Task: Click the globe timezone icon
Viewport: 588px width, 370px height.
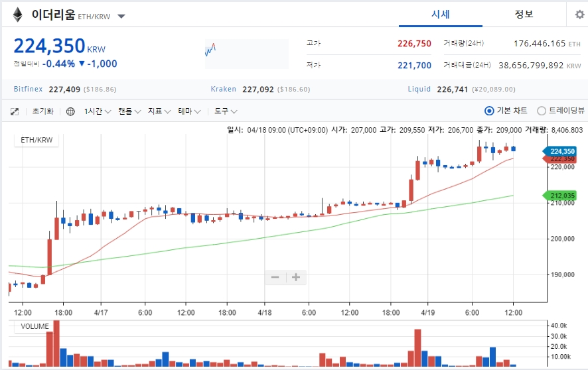Action: 71,111
